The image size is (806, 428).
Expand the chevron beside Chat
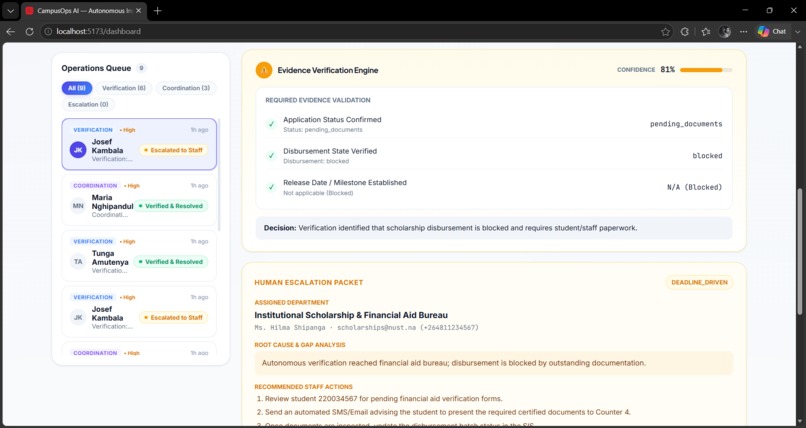pyautogui.click(x=798, y=31)
